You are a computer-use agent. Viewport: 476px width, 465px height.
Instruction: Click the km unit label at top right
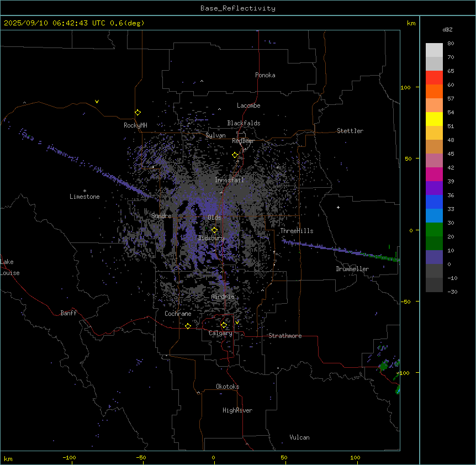[x=411, y=23]
